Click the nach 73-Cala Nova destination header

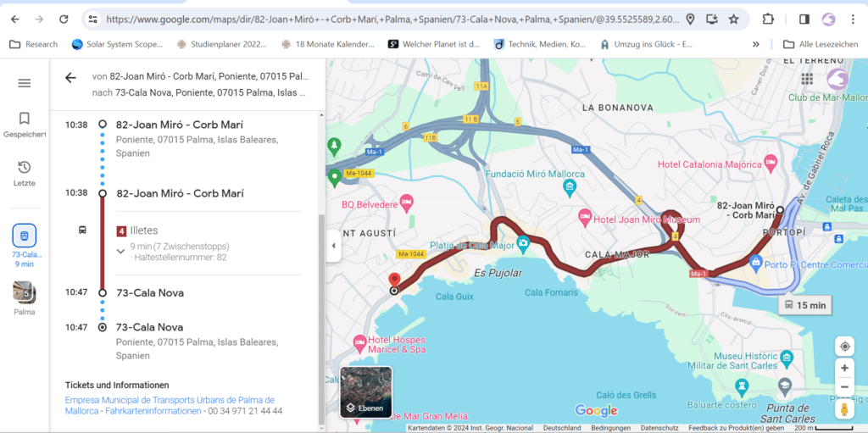coord(199,93)
